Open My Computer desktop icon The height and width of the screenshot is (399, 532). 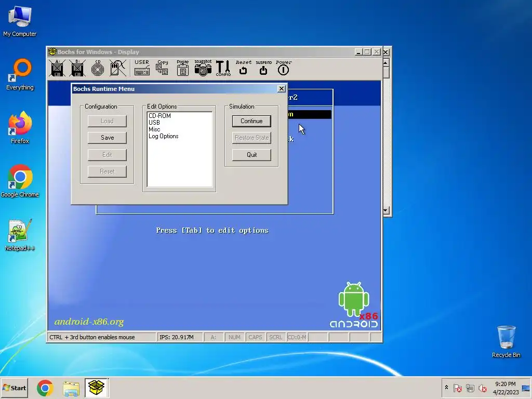point(20,21)
